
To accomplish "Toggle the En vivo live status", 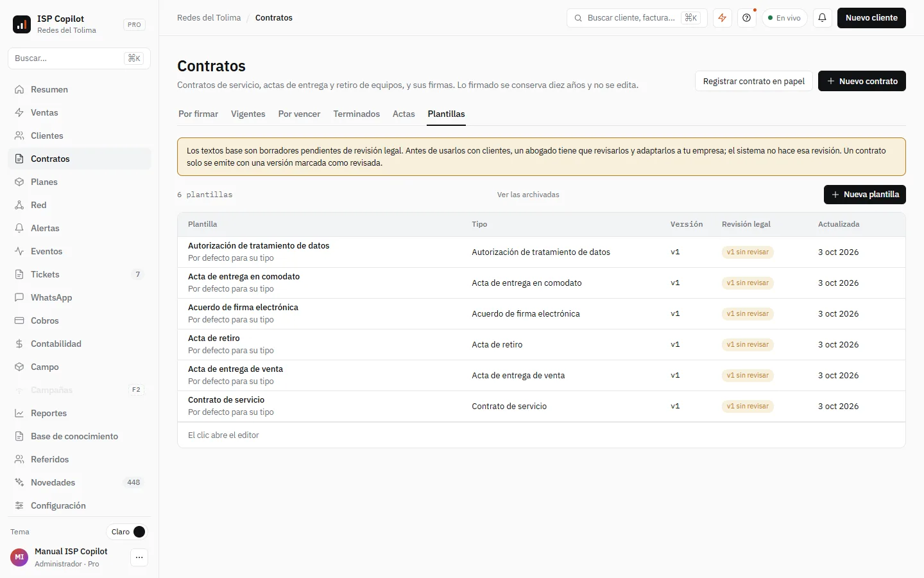I will point(785,18).
